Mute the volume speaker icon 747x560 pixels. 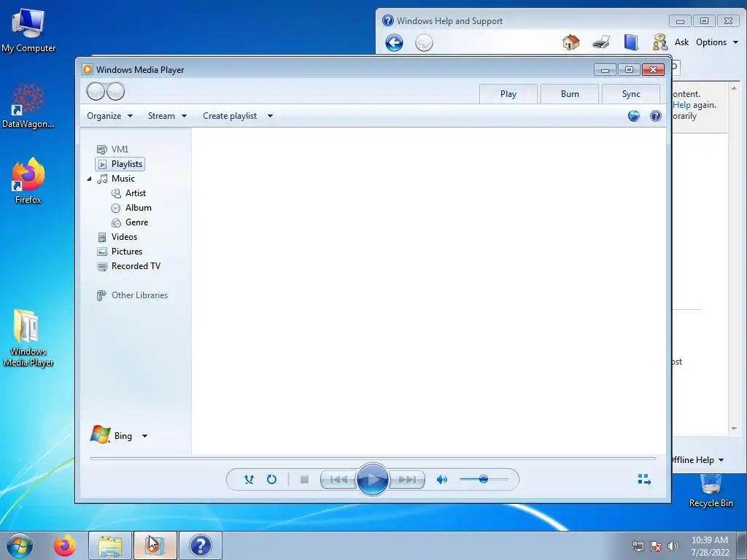[441, 480]
